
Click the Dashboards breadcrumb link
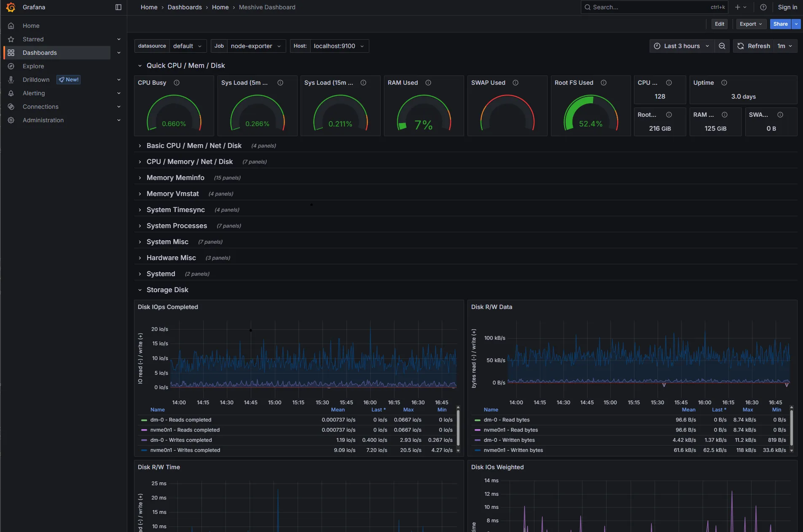(x=185, y=7)
